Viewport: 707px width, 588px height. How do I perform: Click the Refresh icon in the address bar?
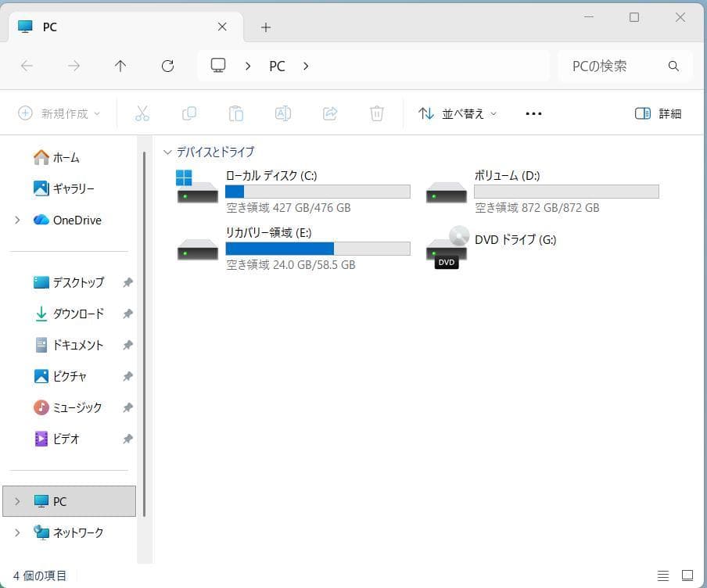[x=167, y=66]
